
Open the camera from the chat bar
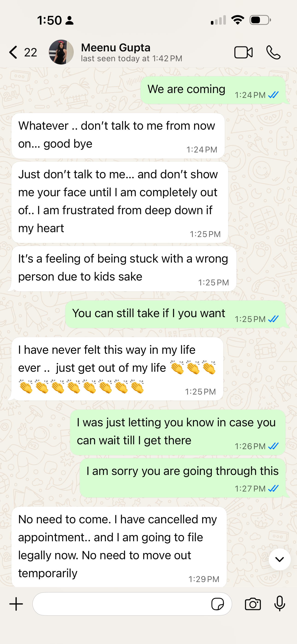(253, 604)
